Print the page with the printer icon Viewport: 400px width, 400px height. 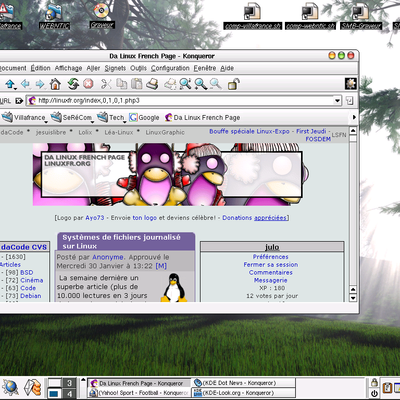click(153, 84)
